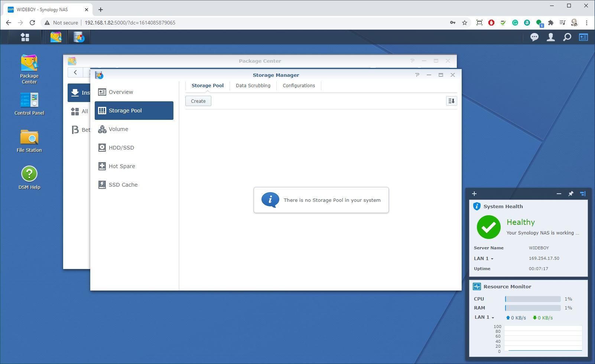The image size is (595, 364).
Task: Click the uptime value 00:07:17
Action: tap(539, 269)
